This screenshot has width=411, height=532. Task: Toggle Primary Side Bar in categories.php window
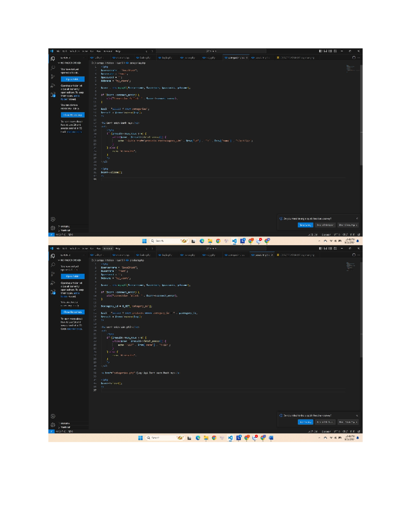(x=321, y=51)
